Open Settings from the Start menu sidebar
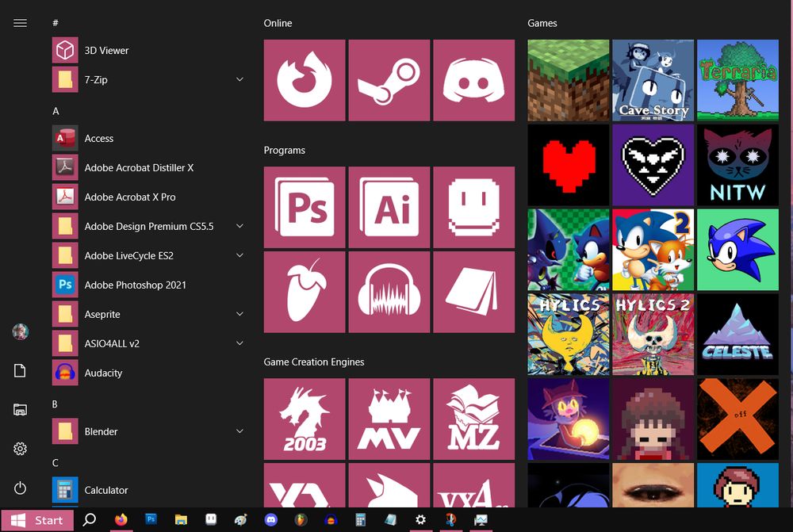The height and width of the screenshot is (532, 793). click(21, 449)
